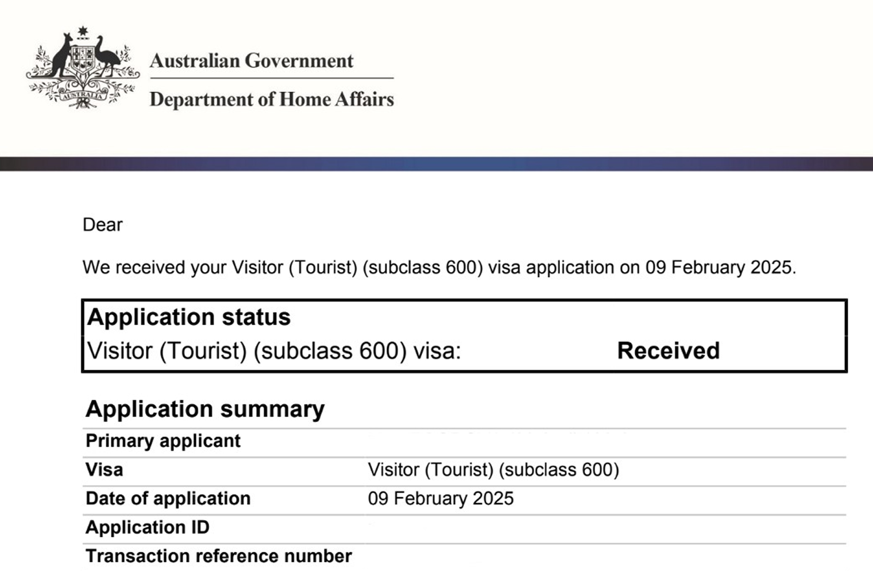The image size is (873, 588).
Task: Click the visa type inside status box
Action: [274, 351]
